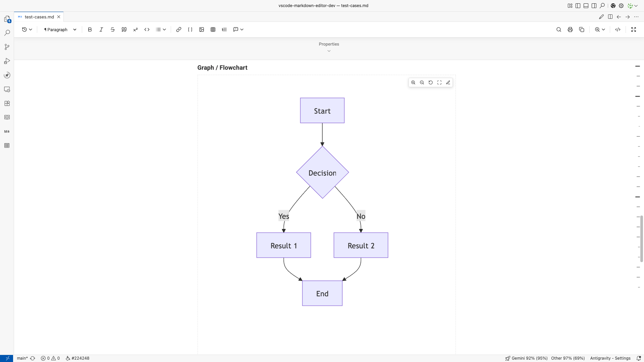Click the main* branch in status bar
The width and height of the screenshot is (644, 362).
[22, 358]
